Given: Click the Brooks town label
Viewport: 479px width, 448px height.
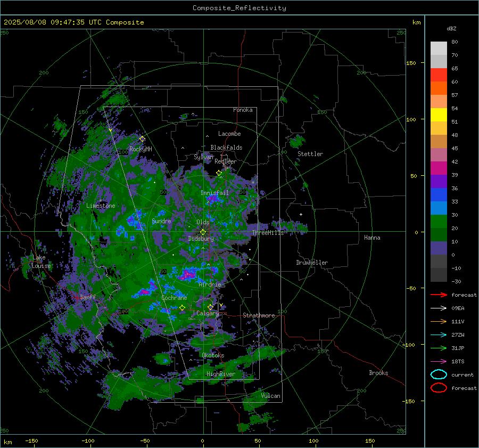Looking at the screenshot, I should point(378,373).
